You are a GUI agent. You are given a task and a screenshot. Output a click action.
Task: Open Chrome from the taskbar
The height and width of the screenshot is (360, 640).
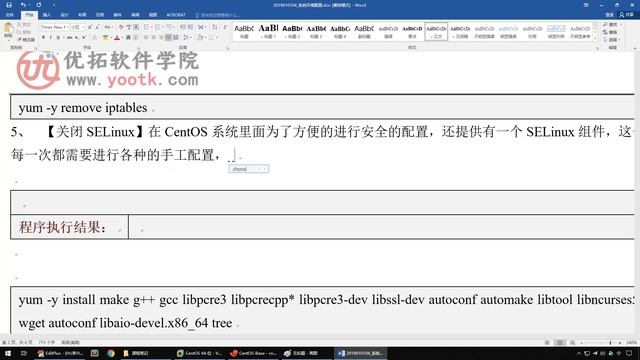click(x=111, y=353)
